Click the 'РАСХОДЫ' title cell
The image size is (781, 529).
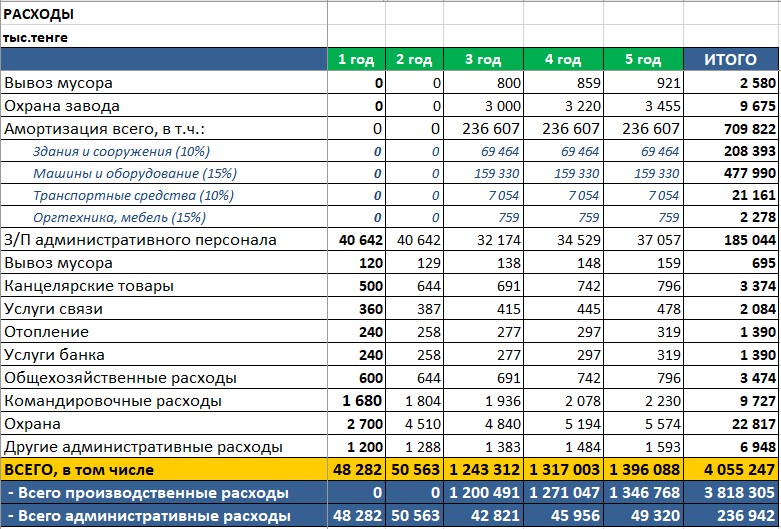coord(39,15)
